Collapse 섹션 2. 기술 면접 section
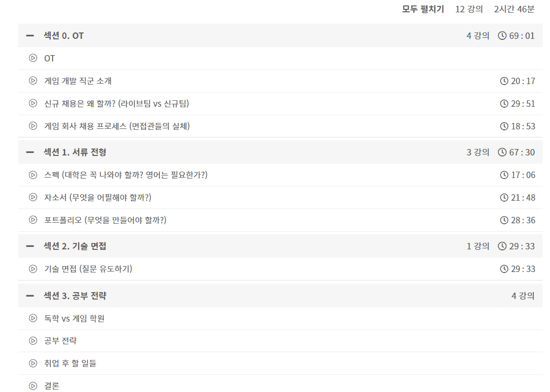Screen dimensions: 550x392 30,246
